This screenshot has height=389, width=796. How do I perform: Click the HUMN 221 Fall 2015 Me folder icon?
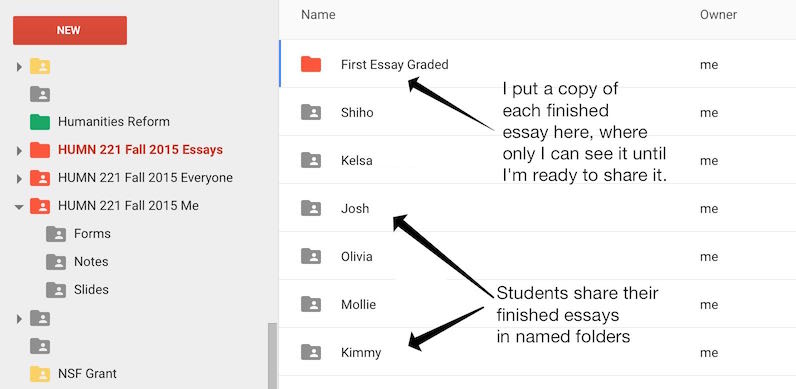point(40,206)
